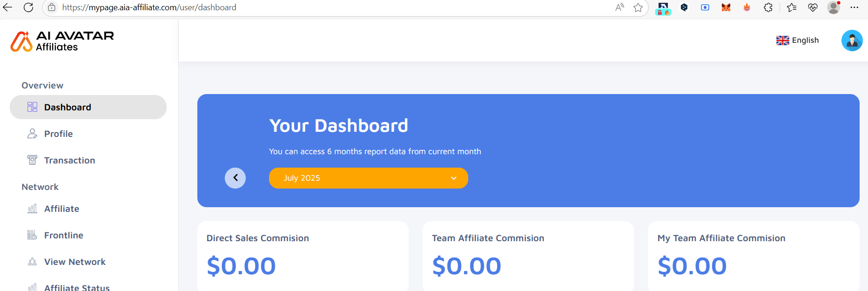Click the user avatar in top right
This screenshot has width=868, height=291.
[852, 41]
